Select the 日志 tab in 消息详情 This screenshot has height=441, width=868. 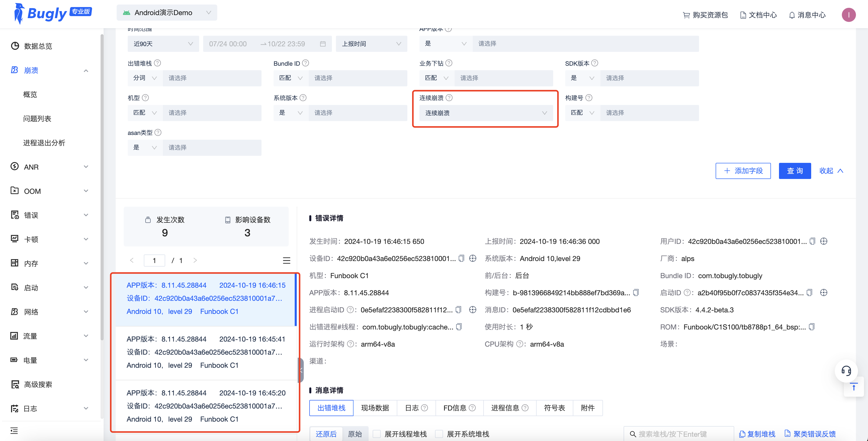click(416, 408)
